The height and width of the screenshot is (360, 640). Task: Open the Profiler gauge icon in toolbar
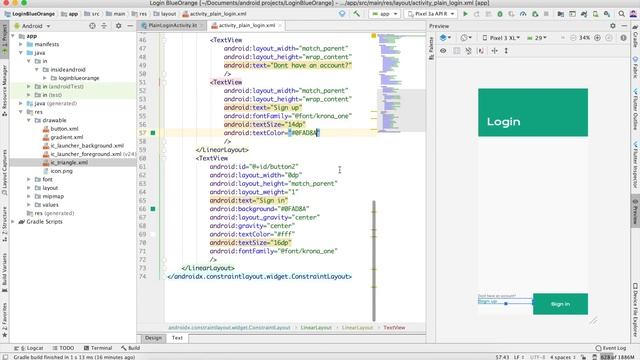[523, 14]
